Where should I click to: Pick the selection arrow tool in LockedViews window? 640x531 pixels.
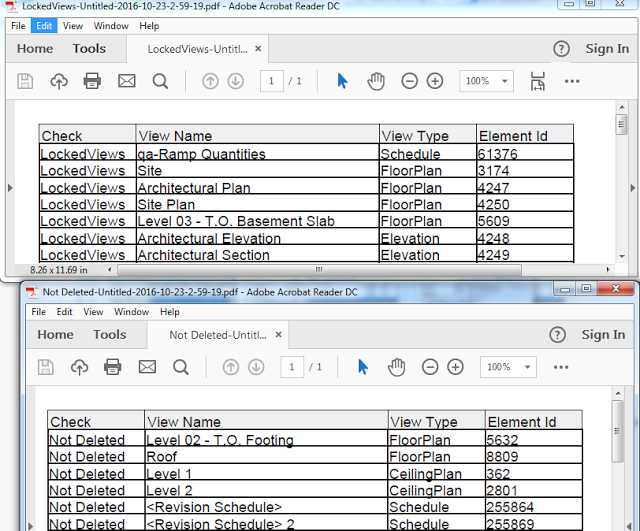pos(342,81)
